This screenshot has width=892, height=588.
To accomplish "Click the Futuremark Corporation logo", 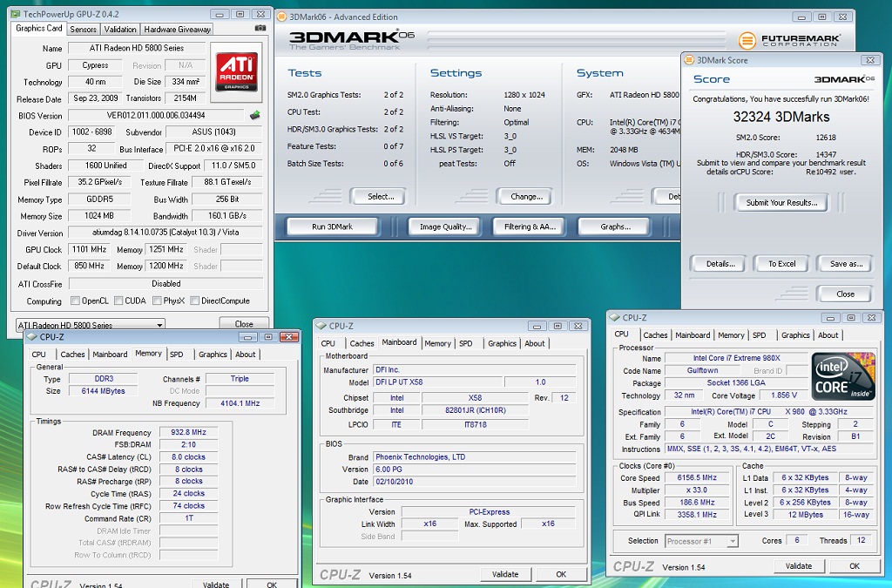I will (789, 40).
